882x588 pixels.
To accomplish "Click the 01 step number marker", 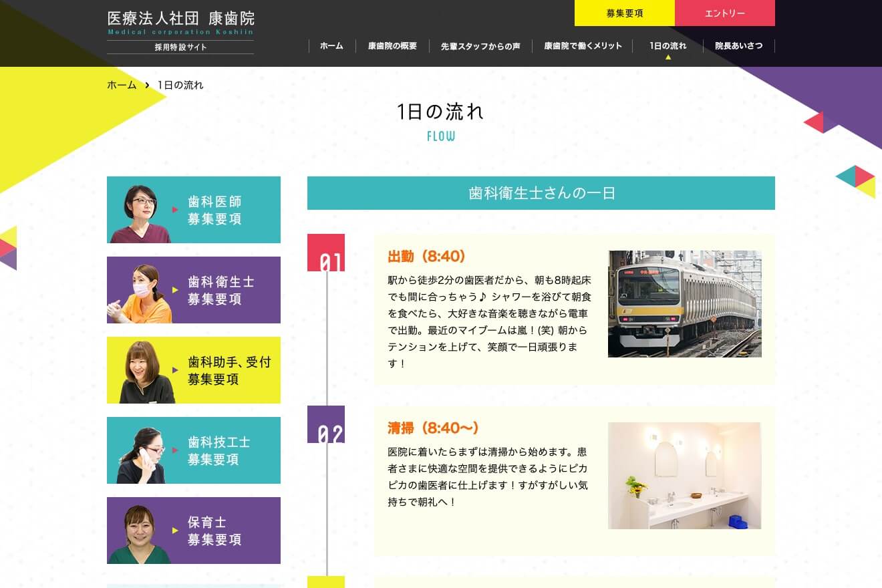I will [326, 253].
